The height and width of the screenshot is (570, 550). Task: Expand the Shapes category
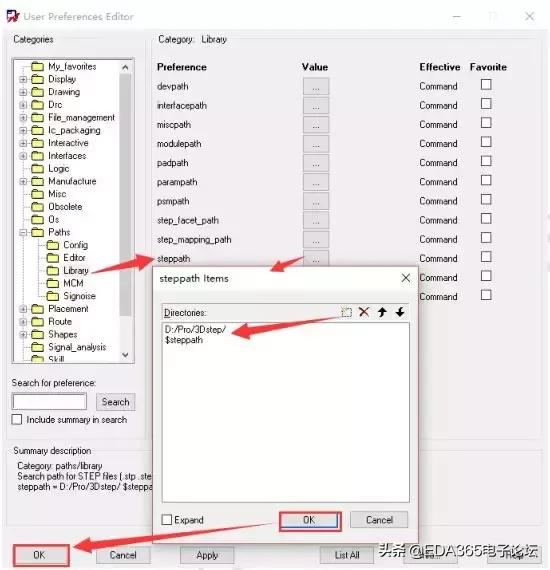click(x=23, y=334)
